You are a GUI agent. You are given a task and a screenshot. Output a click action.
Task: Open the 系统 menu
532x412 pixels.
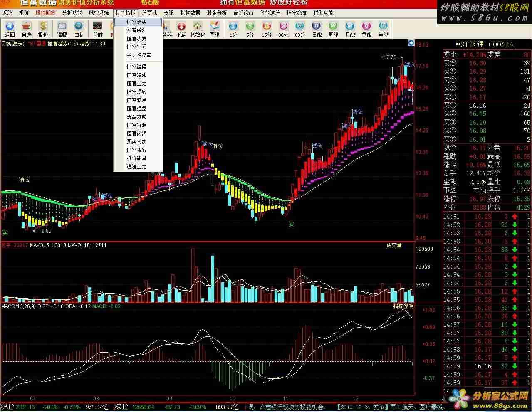[7, 13]
